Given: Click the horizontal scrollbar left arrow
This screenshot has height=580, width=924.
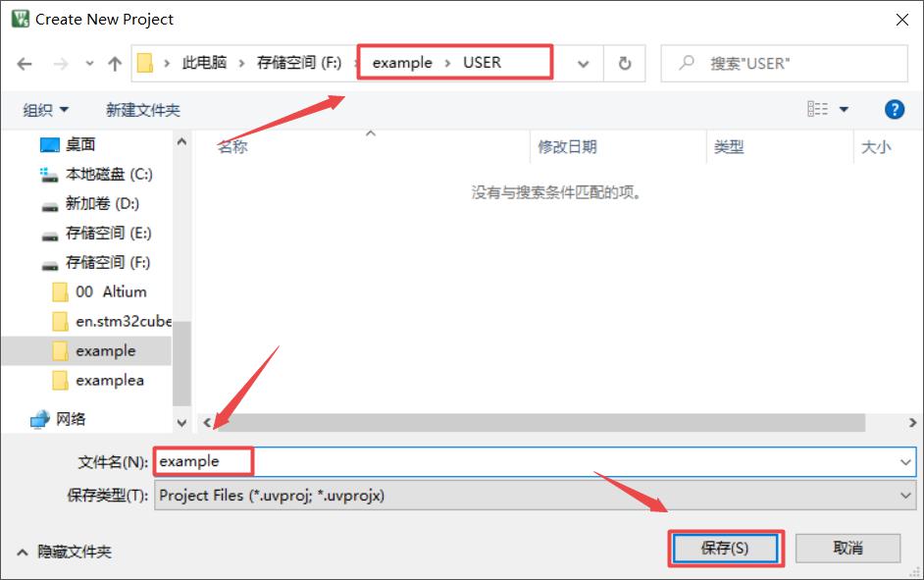Looking at the screenshot, I should 207,423.
